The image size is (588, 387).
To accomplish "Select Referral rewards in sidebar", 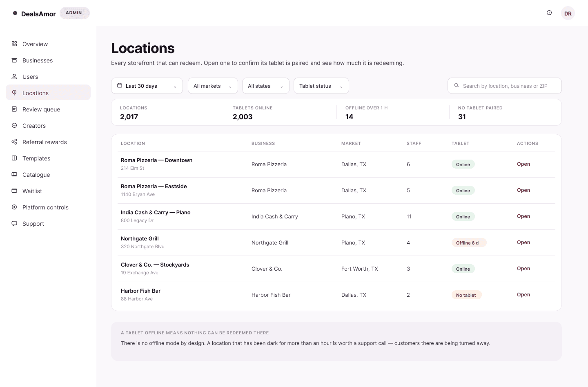I will coord(48,142).
